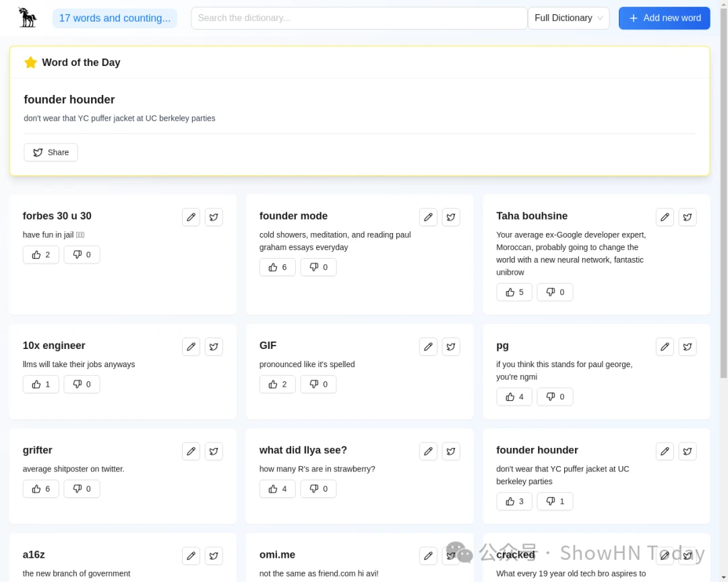Screen dimensions: 728x582
Task: Edit the 'forbes 30 u 30' entry
Action: tap(191, 217)
